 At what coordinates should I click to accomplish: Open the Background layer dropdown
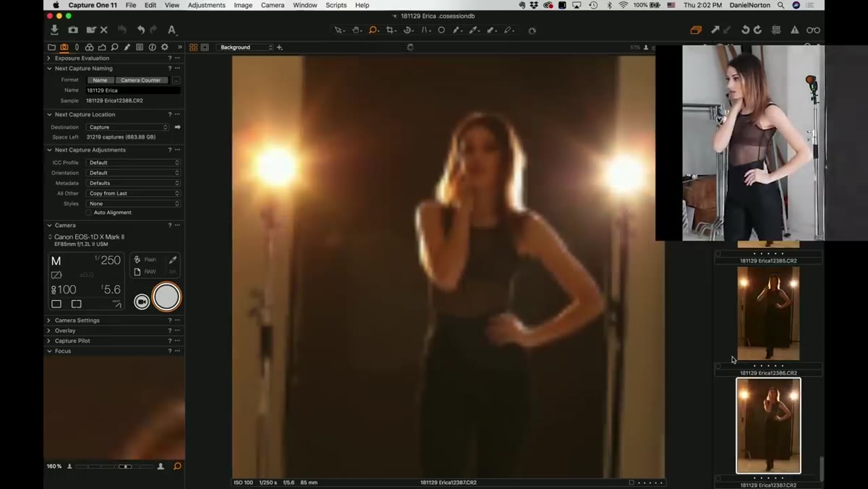[x=246, y=47]
